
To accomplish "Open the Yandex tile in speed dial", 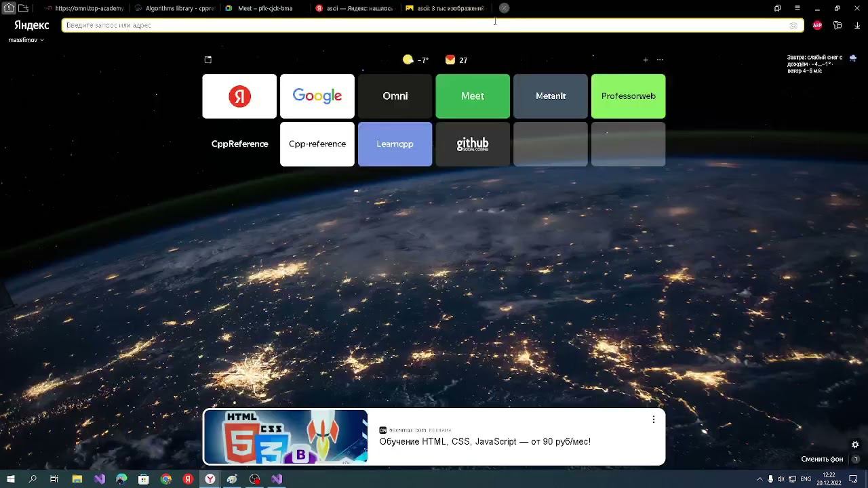I will click(239, 96).
